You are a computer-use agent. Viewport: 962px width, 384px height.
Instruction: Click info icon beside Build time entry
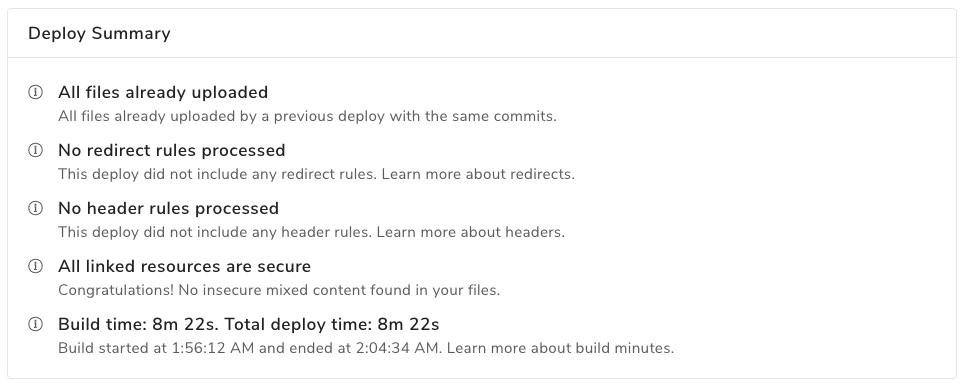(36, 324)
